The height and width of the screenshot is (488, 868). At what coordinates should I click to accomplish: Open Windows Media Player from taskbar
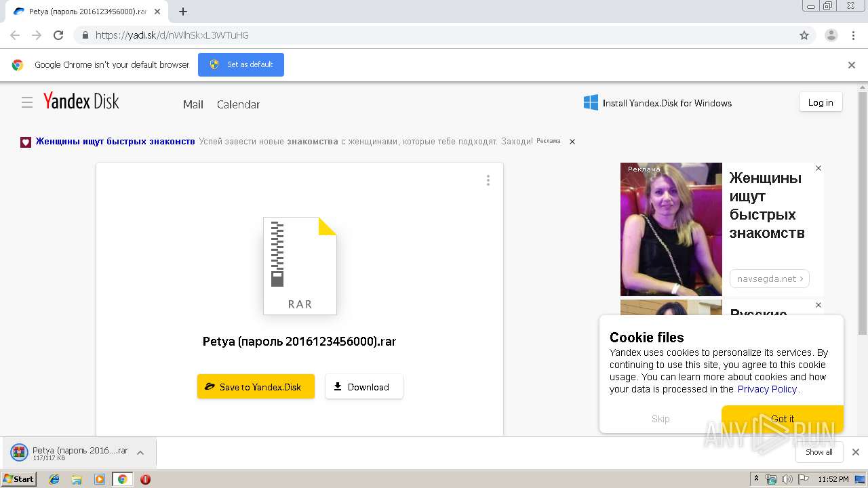[x=100, y=479]
